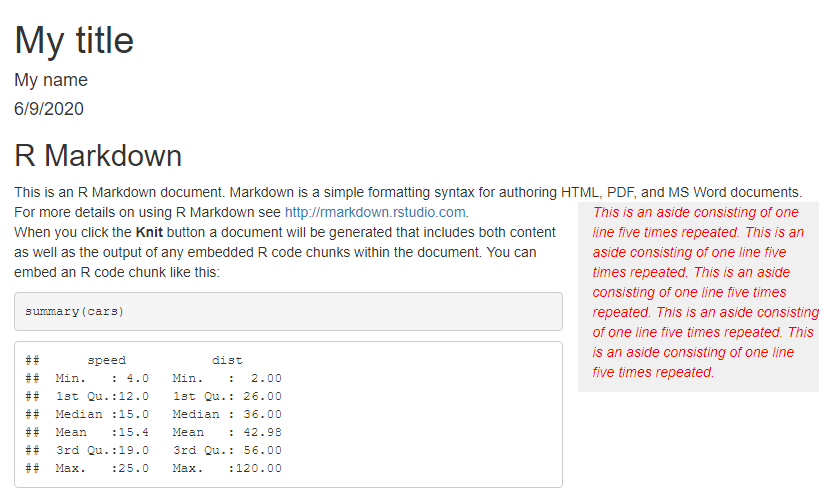The width and height of the screenshot is (834, 498).
Task: Click the 'dist' column header in output
Action: tap(227, 360)
